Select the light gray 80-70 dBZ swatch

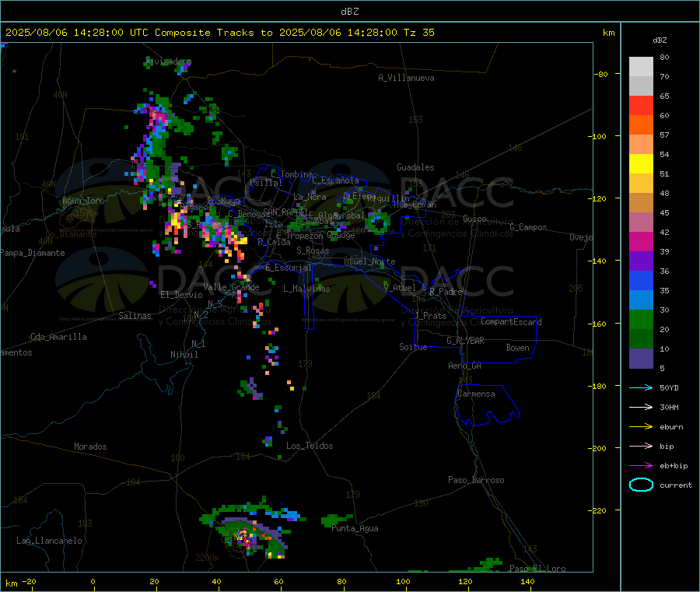[641, 67]
